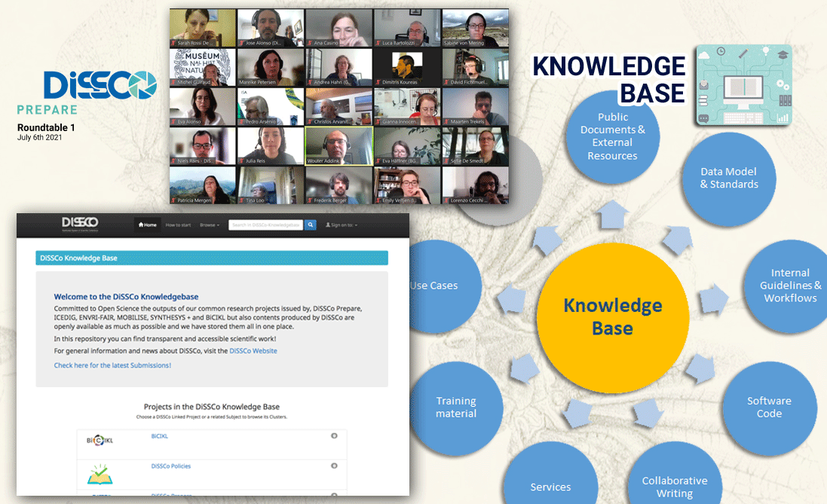Click the muted mic icon beside Gianna Innocenti
The height and width of the screenshot is (504, 827).
378,122
